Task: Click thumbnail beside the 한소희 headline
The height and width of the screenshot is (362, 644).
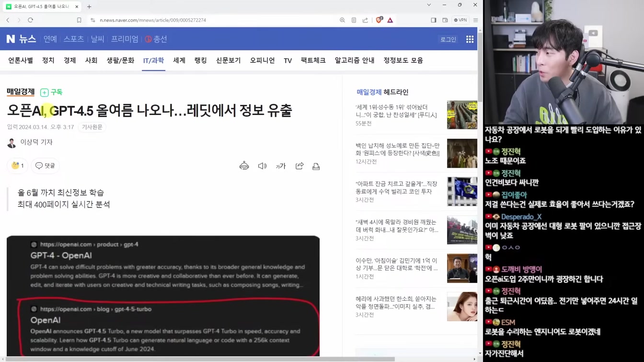Action: [462, 306]
